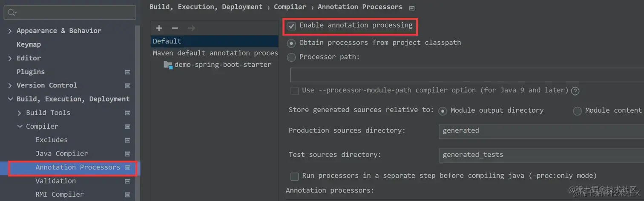Image resolution: width=644 pixels, height=201 pixels.
Task: Collapse the Build, Execution, Deployment section
Action: point(10,99)
